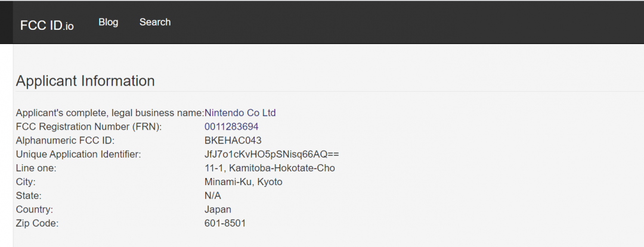Open the Search page in navbar
644x247 pixels.
click(155, 22)
